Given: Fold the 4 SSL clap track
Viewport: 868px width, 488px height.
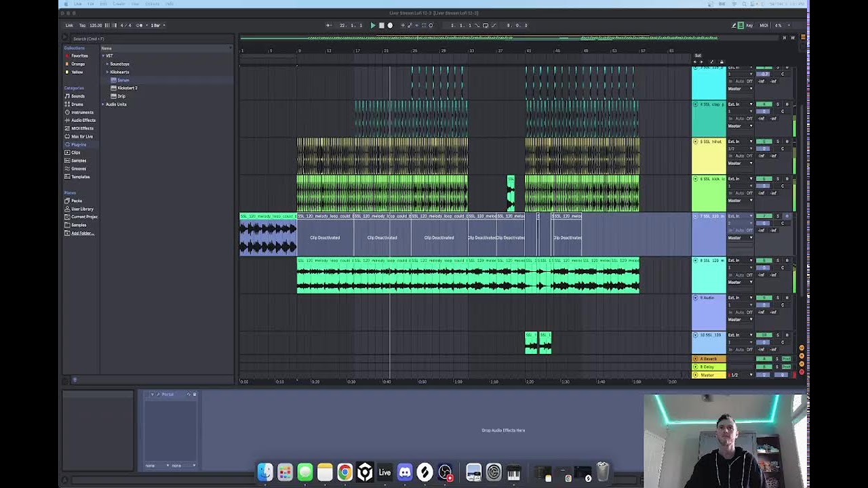Looking at the screenshot, I should 695,104.
